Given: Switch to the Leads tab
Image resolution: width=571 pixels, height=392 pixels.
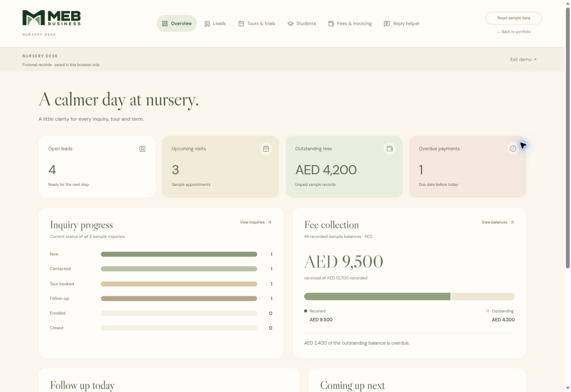Looking at the screenshot, I should (215, 24).
